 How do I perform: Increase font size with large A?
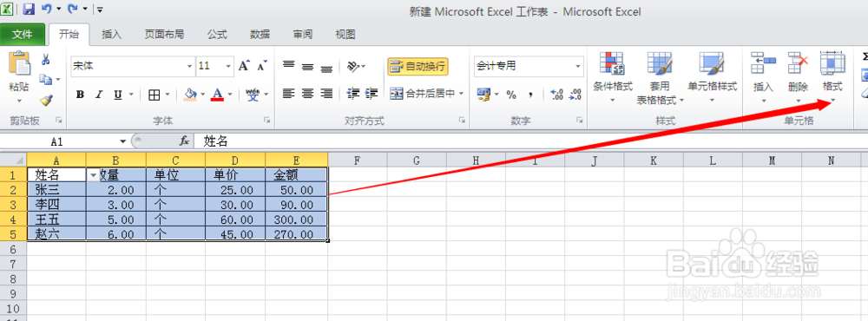pyautogui.click(x=244, y=66)
